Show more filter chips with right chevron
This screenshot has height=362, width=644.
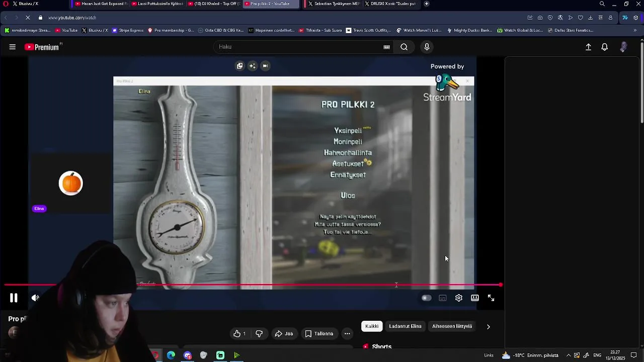pyautogui.click(x=488, y=326)
